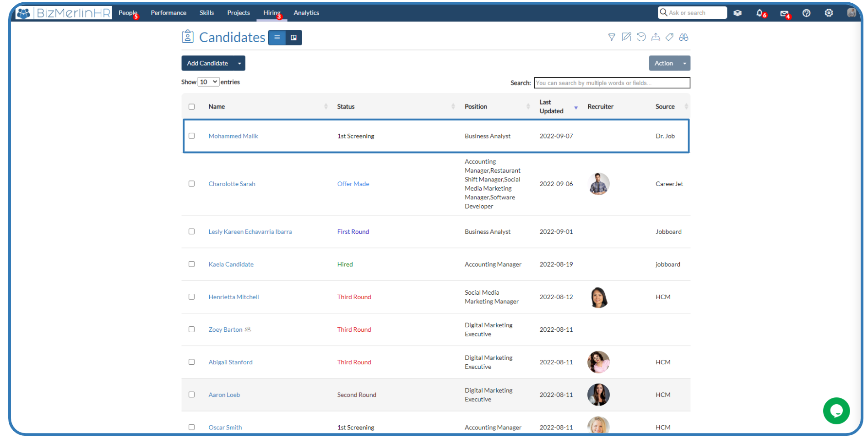Click recruiter photo for Aaron Loeb
The width and height of the screenshot is (868, 439).
[x=598, y=395]
